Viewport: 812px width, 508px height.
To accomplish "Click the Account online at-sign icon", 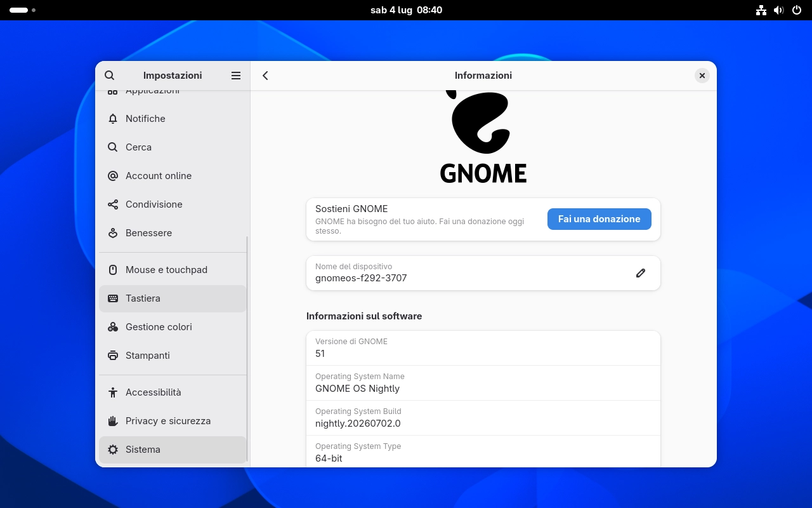I will (x=113, y=176).
